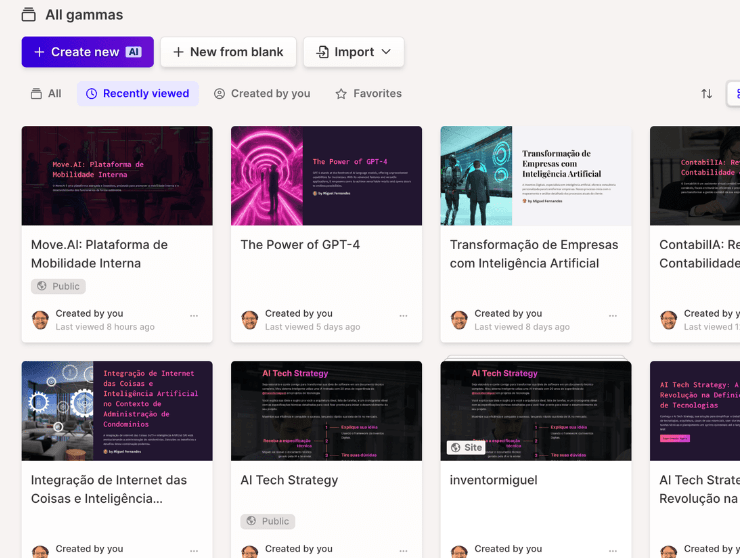This screenshot has width=740, height=558.
Task: Open the Integração de Internet das Coisas title
Action: click(x=109, y=489)
